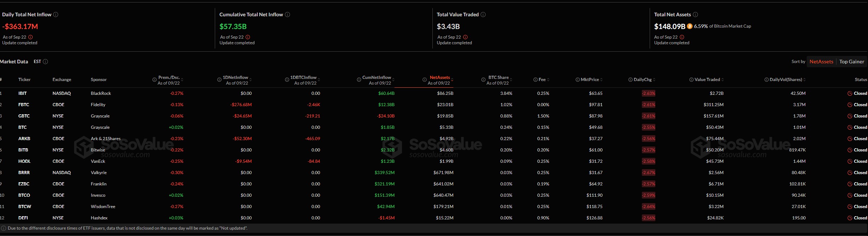Click info icon beside DailyVol(Shares) column header
The height and width of the screenshot is (236, 868).
(x=767, y=80)
